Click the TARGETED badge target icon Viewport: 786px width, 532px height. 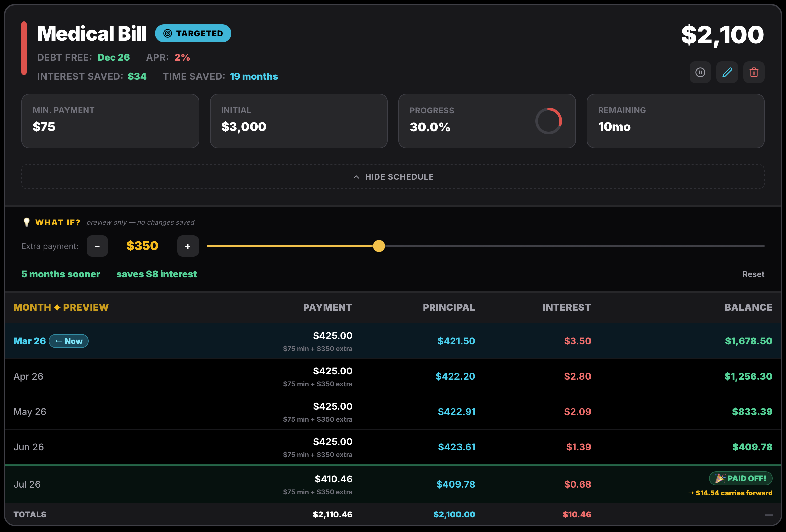(168, 33)
